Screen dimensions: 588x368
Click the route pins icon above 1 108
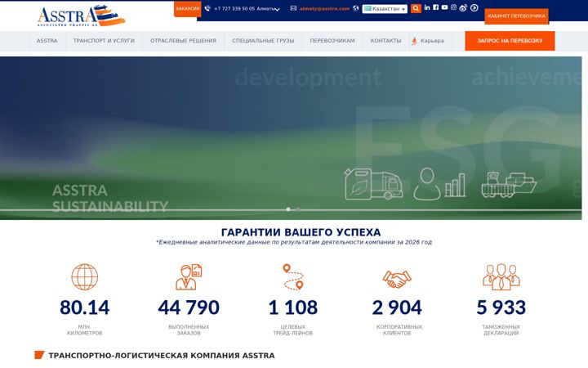coord(293,276)
